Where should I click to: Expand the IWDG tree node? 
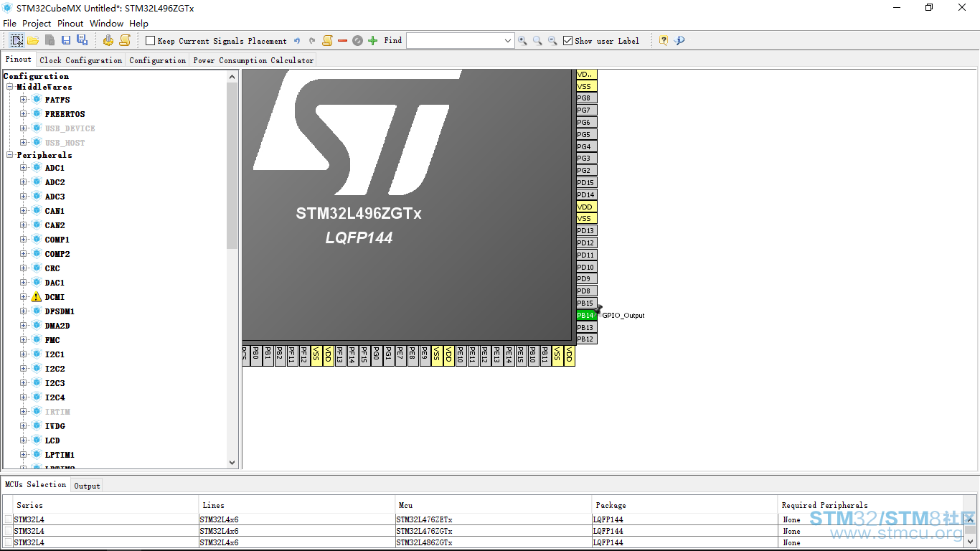click(24, 426)
